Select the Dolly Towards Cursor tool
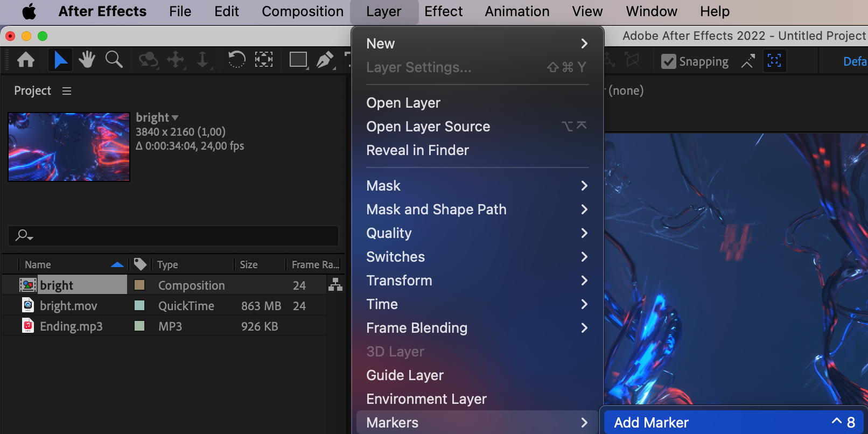The image size is (868, 434). 202,60
